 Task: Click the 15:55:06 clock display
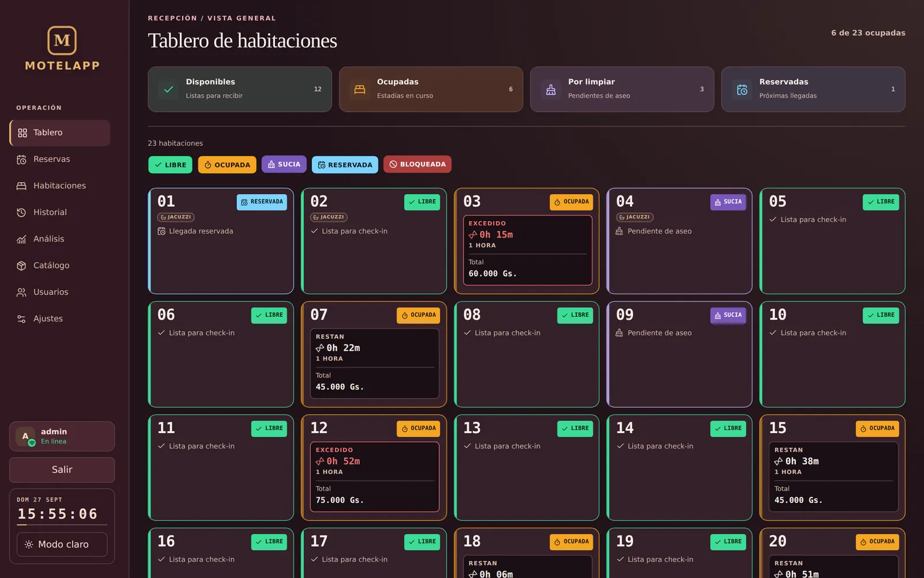click(x=58, y=514)
